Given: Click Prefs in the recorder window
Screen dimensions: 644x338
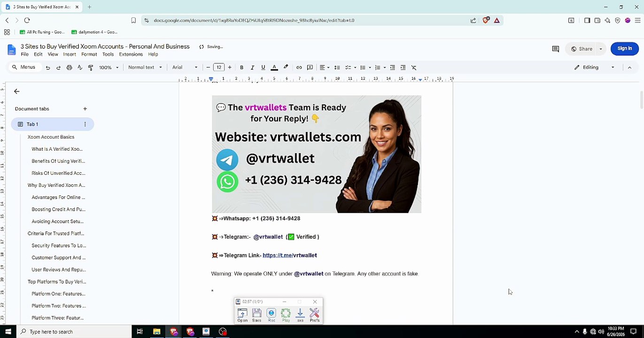Looking at the screenshot, I should click(315, 315).
